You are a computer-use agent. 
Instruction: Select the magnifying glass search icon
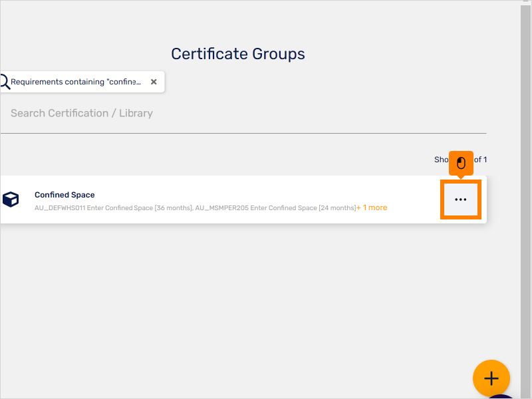3,81
